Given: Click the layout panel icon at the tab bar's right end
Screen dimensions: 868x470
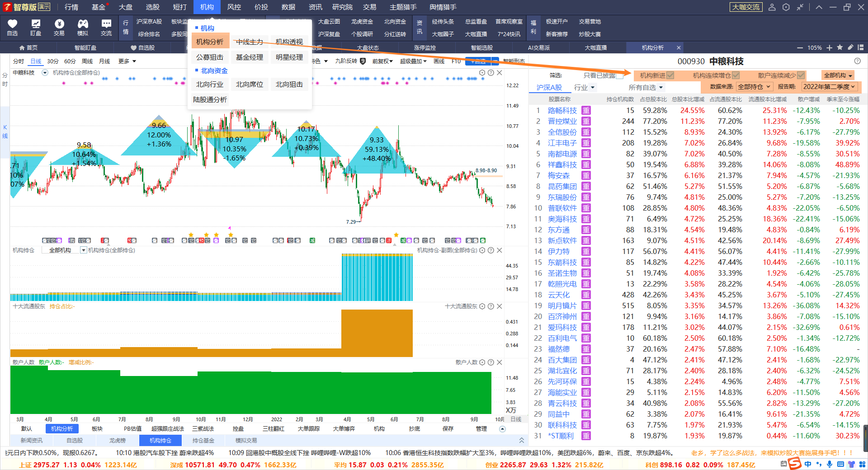Looking at the screenshot, I should (861, 47).
